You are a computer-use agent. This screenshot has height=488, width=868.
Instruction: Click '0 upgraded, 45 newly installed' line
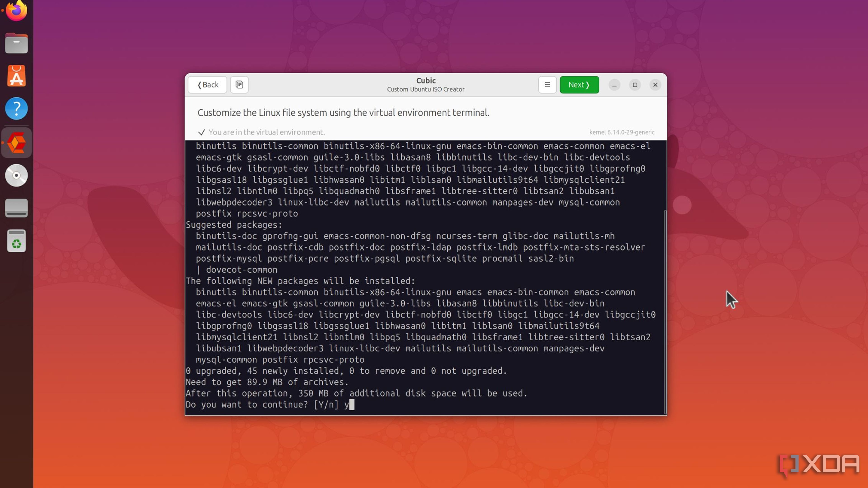click(x=346, y=371)
